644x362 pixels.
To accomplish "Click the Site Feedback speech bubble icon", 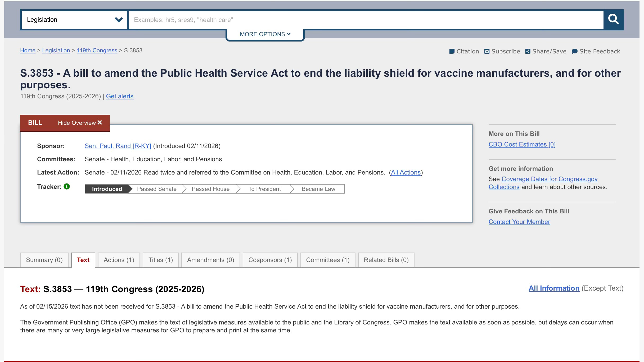I will point(574,51).
